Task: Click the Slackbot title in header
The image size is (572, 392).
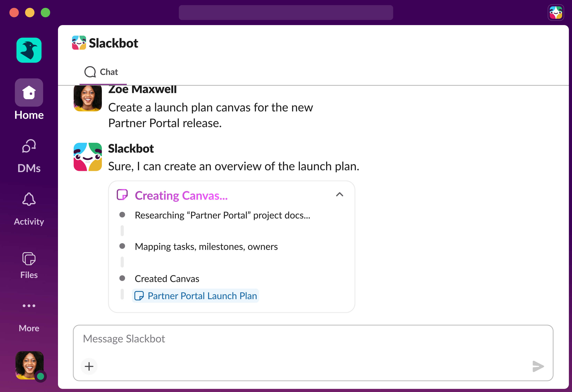Action: point(113,43)
